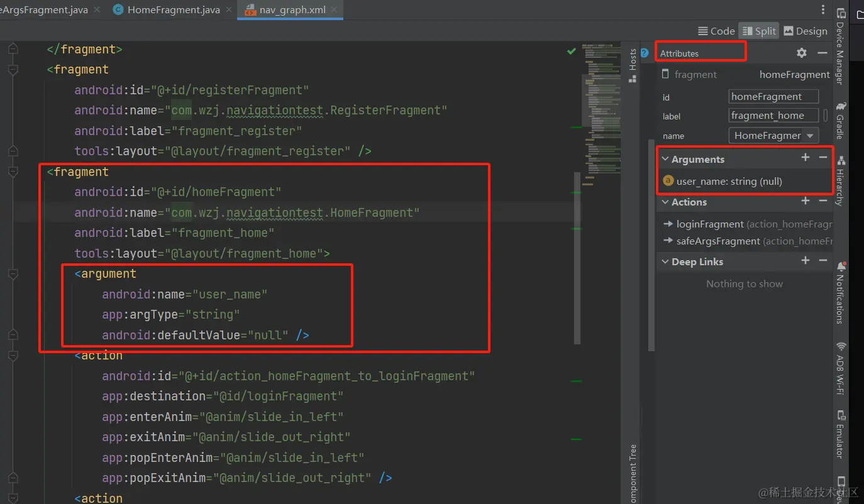Open the Hosts side panel
The height and width of the screenshot is (504, 864).
633,66
